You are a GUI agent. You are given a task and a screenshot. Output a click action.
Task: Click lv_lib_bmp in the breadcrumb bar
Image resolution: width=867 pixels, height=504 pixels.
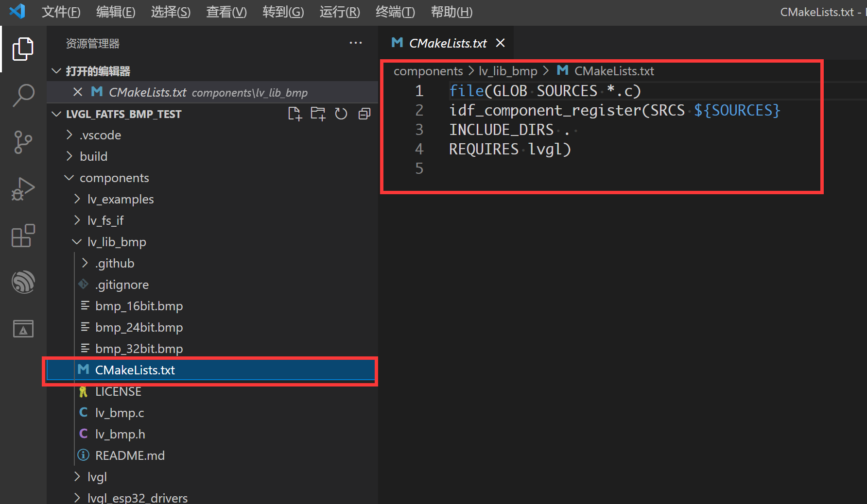point(507,70)
